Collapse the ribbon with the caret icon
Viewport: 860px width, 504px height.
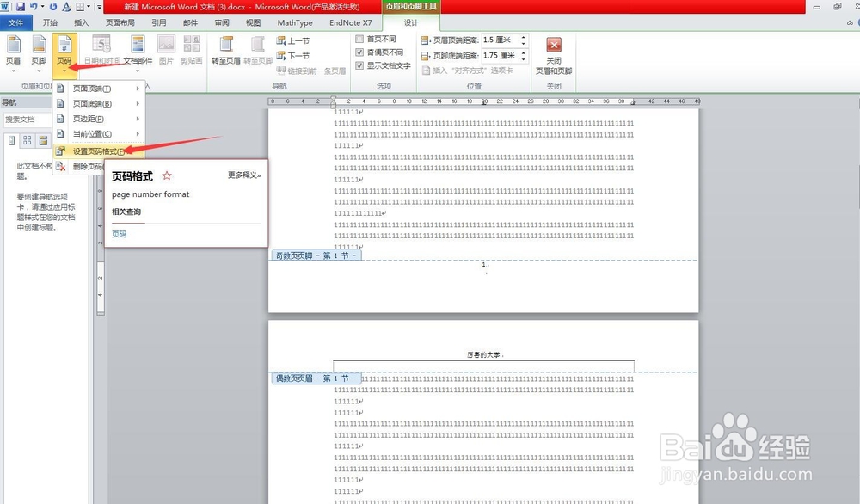tap(850, 22)
